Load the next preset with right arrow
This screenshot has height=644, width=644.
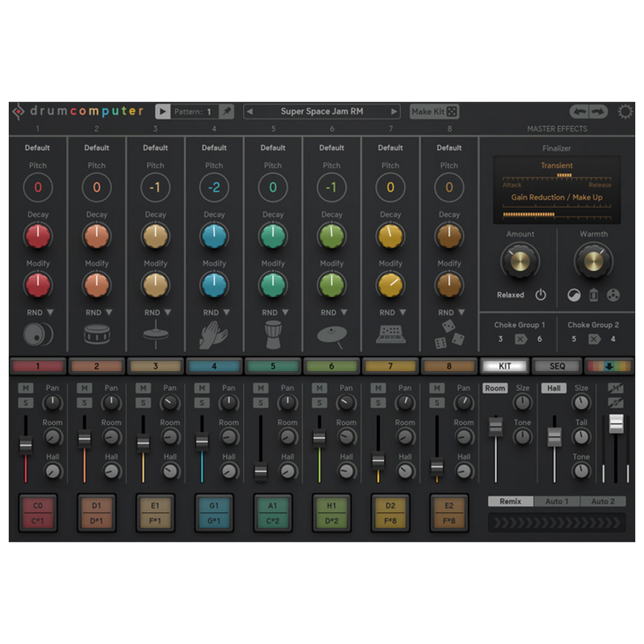(x=394, y=111)
